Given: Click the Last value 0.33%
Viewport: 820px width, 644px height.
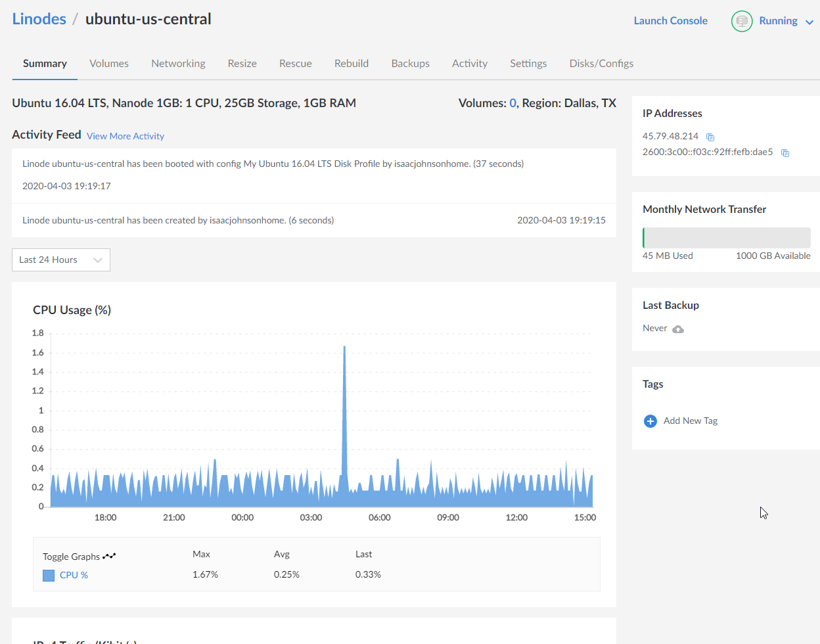Looking at the screenshot, I should (x=368, y=575).
